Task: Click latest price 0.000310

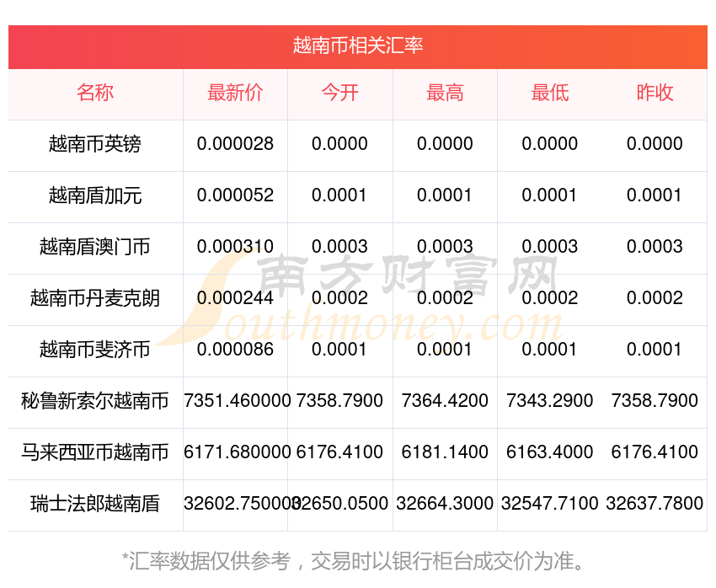Action: [235, 247]
